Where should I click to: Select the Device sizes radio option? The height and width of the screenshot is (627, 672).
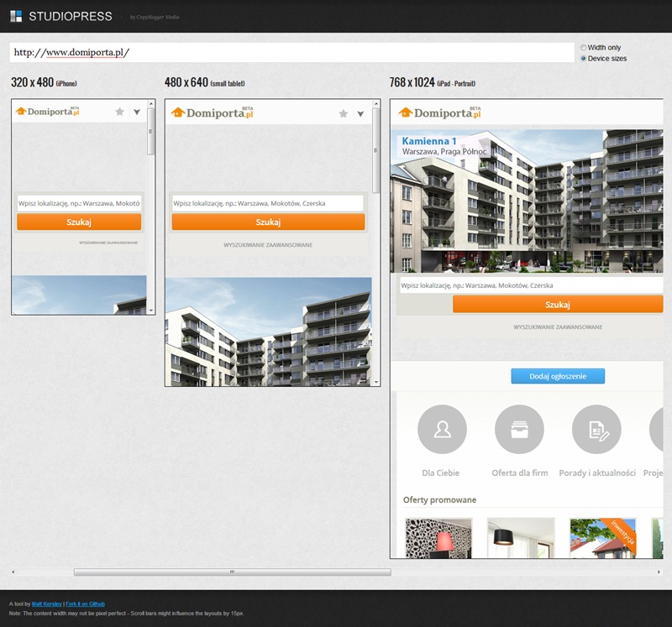(584, 59)
